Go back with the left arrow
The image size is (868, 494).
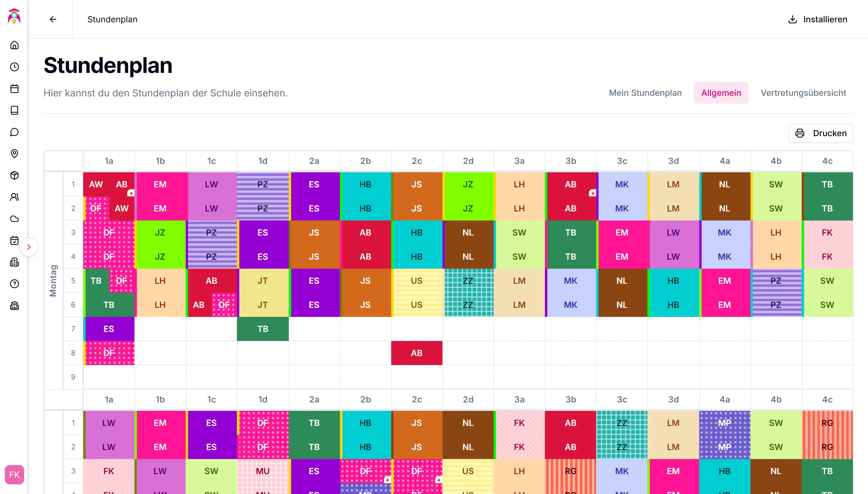tap(53, 19)
